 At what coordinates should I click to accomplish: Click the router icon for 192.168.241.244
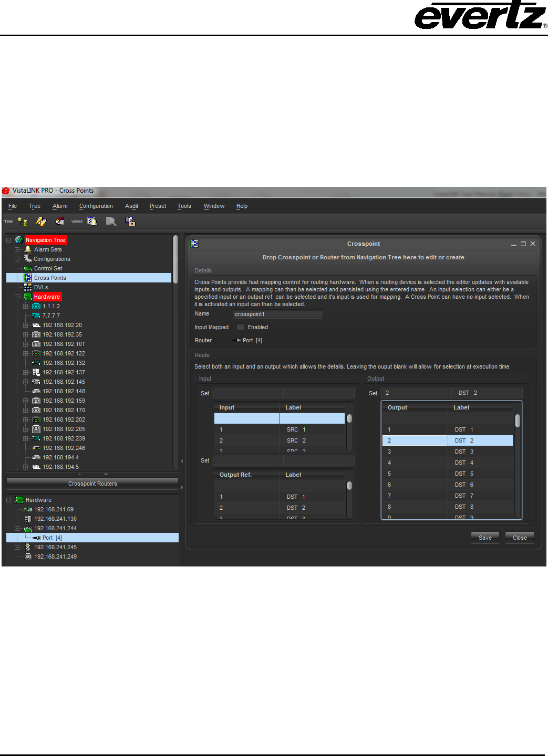[28, 528]
